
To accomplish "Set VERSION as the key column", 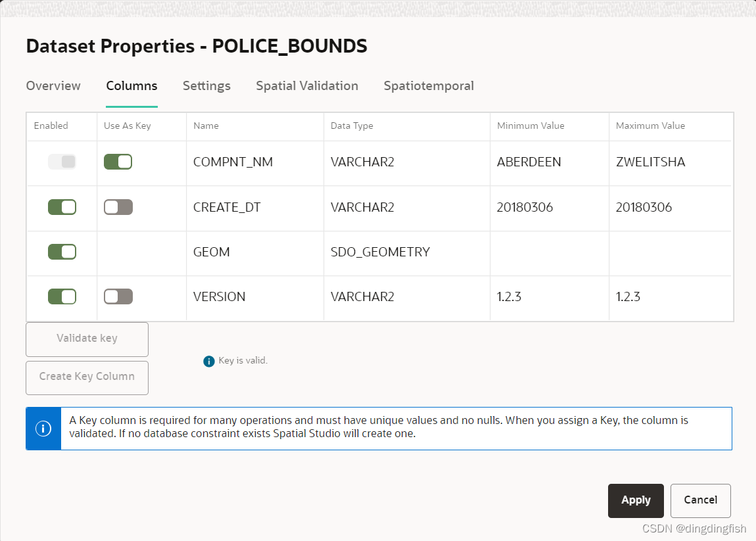I will (118, 296).
